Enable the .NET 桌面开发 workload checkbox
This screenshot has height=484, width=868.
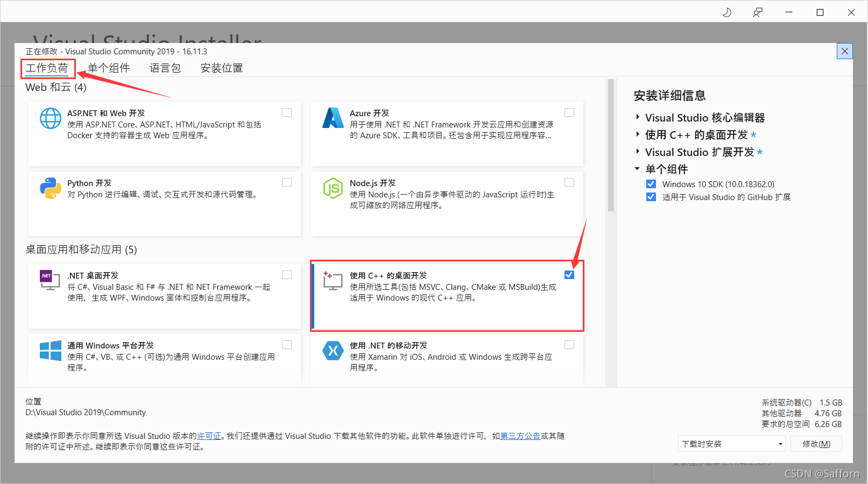click(x=287, y=275)
